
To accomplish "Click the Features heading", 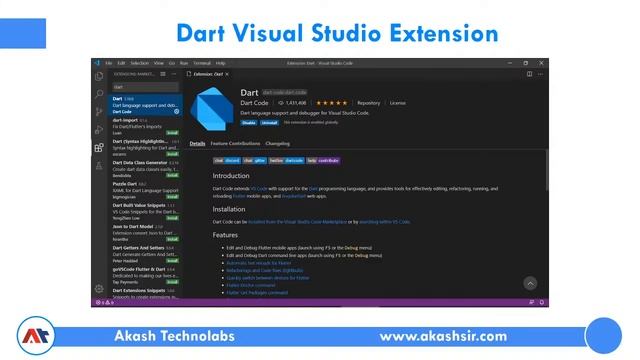I will tap(225, 235).
